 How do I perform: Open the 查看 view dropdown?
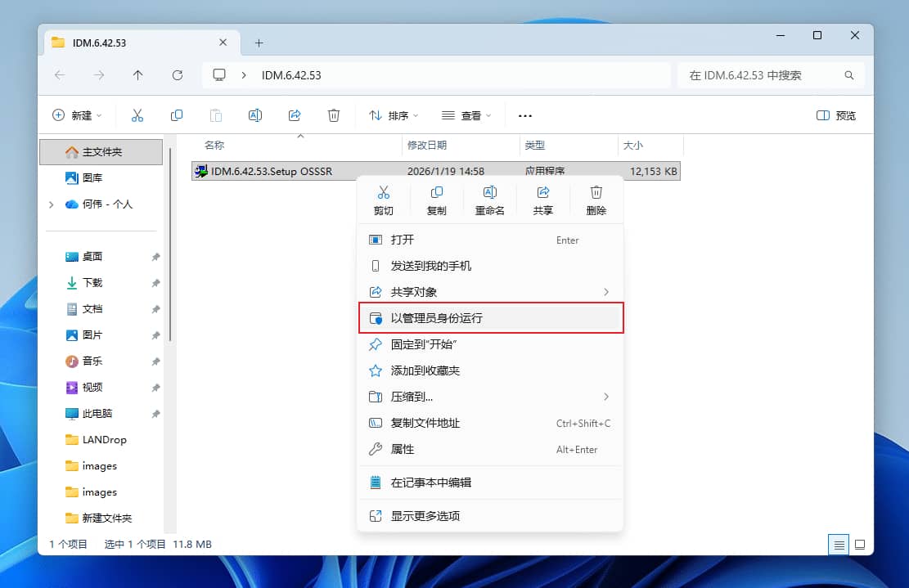pos(466,115)
